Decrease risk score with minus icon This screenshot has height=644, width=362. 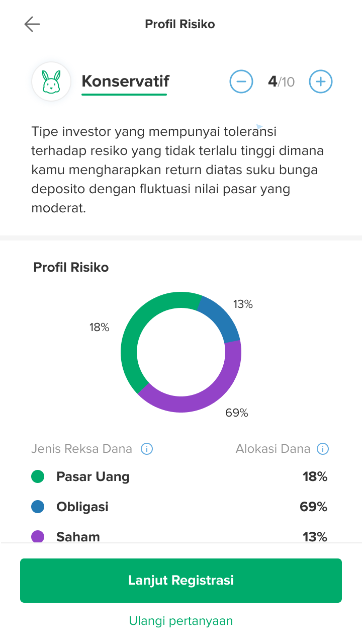(241, 81)
